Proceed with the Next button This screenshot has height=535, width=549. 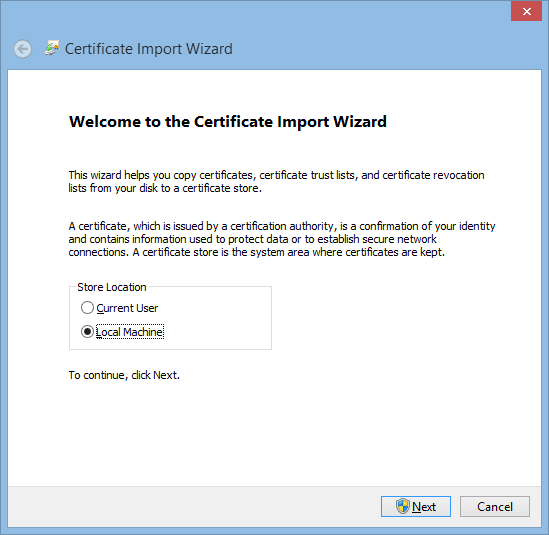[x=416, y=506]
